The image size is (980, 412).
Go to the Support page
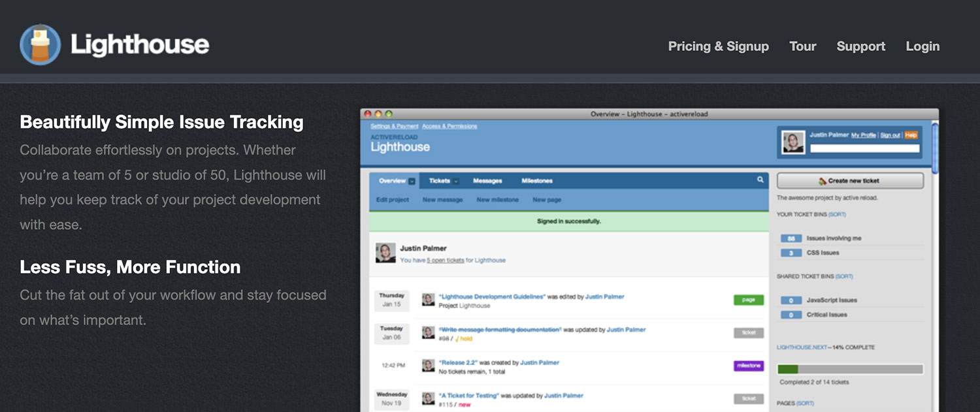pyautogui.click(x=860, y=46)
